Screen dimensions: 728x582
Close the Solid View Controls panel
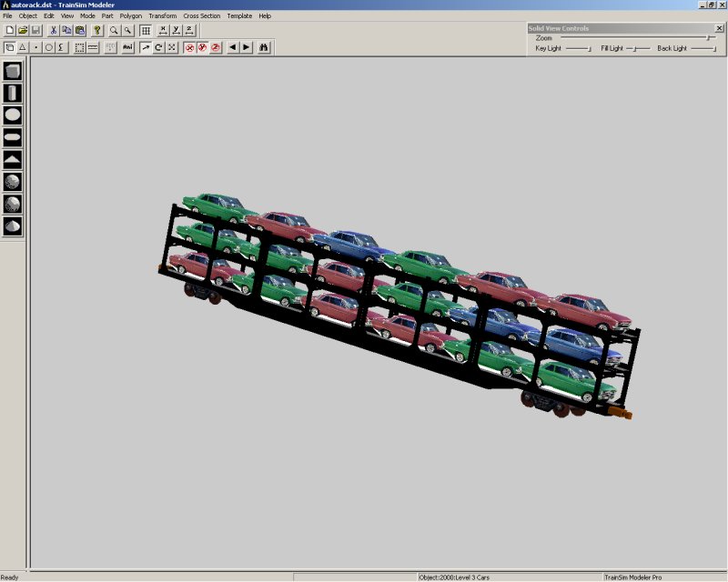click(x=719, y=28)
